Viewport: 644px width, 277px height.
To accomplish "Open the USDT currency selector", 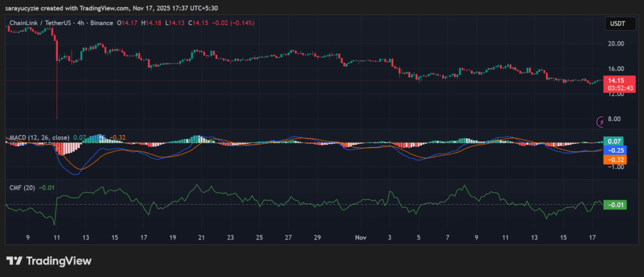I will [x=616, y=23].
